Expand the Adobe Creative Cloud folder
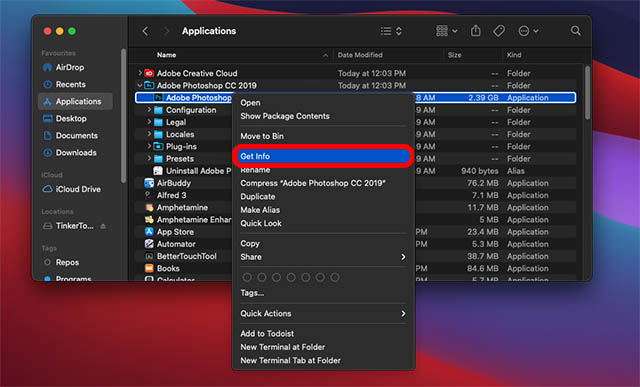 click(140, 73)
